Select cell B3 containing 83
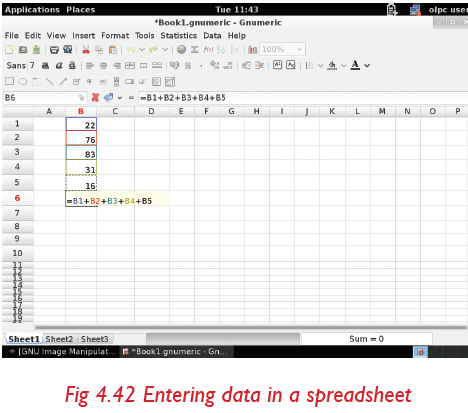The image size is (468, 413). (81, 153)
